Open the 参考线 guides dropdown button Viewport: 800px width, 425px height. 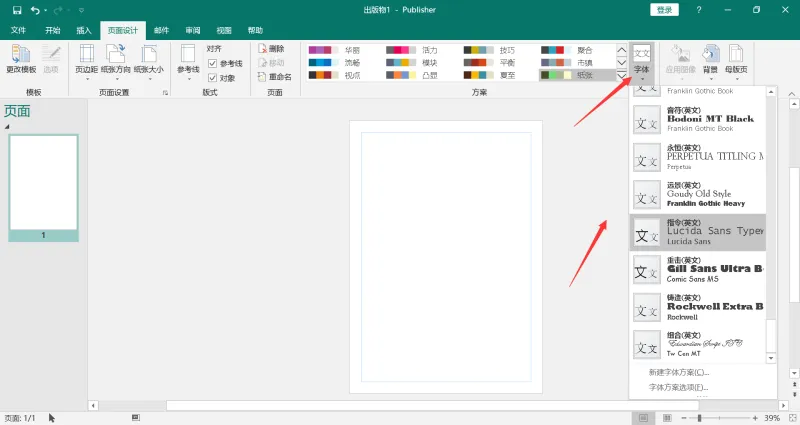tap(188, 62)
